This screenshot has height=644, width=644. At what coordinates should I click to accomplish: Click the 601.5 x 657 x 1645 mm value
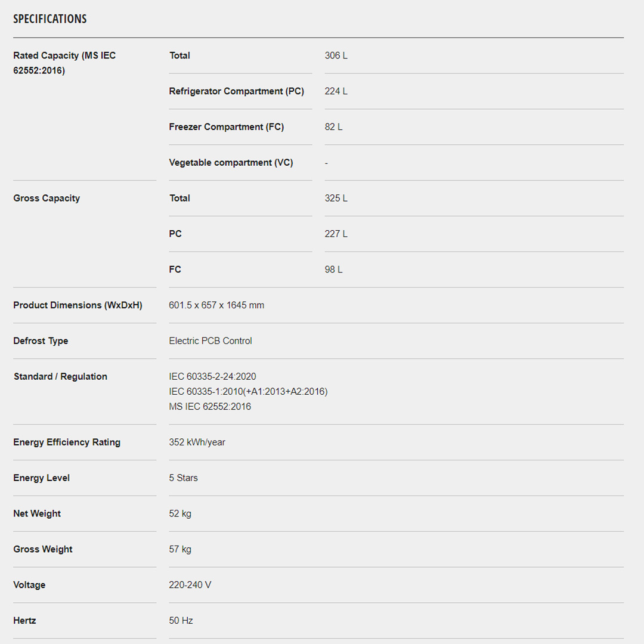(x=216, y=305)
